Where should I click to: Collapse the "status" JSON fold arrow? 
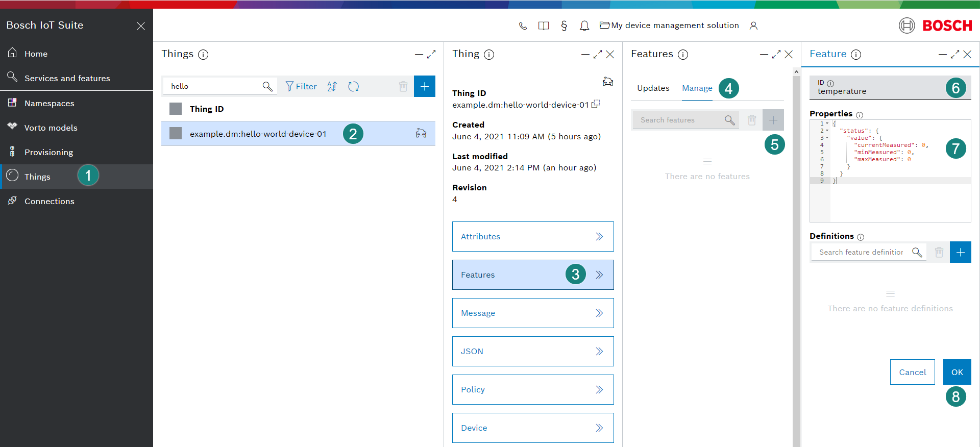pos(827,131)
